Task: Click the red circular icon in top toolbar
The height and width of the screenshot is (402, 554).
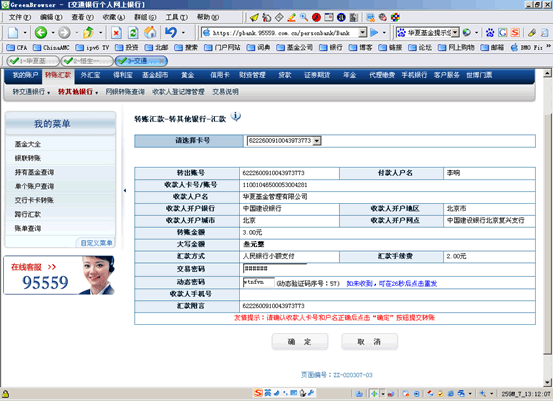Action: point(316,17)
